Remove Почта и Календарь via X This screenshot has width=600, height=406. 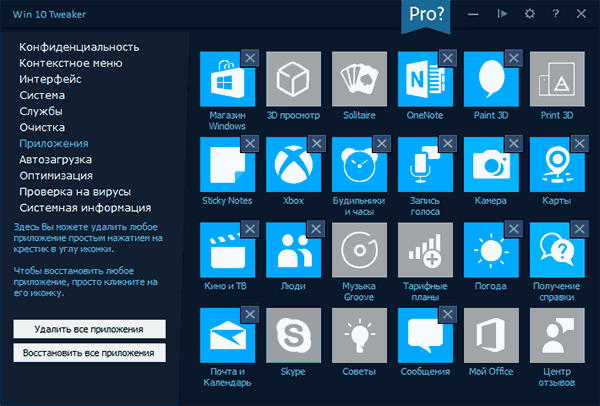250,314
